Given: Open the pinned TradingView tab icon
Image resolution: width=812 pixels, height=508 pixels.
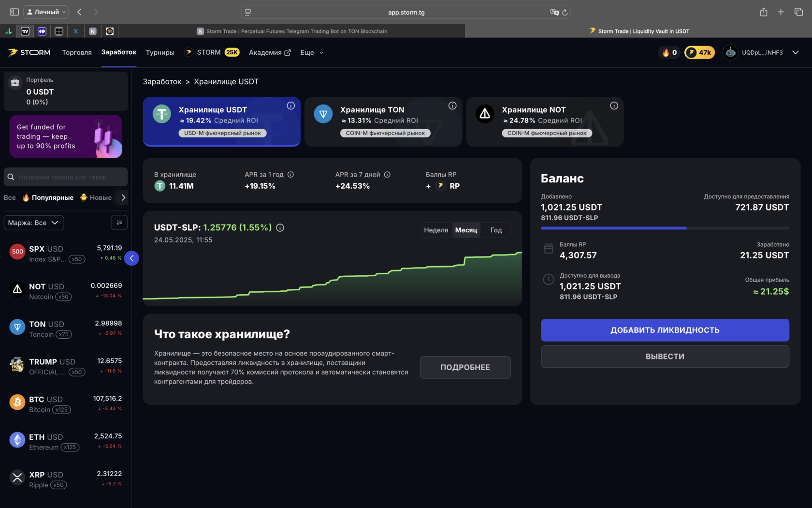Looking at the screenshot, I should pos(25,31).
